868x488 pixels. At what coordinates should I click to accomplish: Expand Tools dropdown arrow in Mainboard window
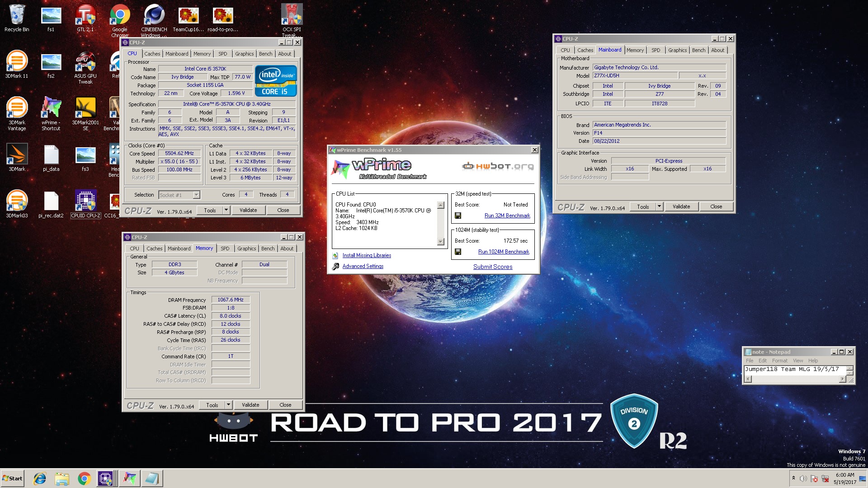659,206
